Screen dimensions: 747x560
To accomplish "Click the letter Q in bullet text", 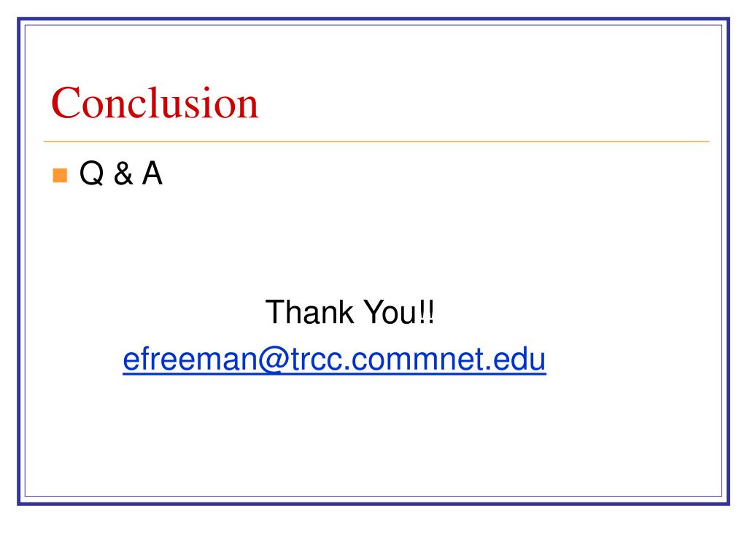I will (91, 174).
